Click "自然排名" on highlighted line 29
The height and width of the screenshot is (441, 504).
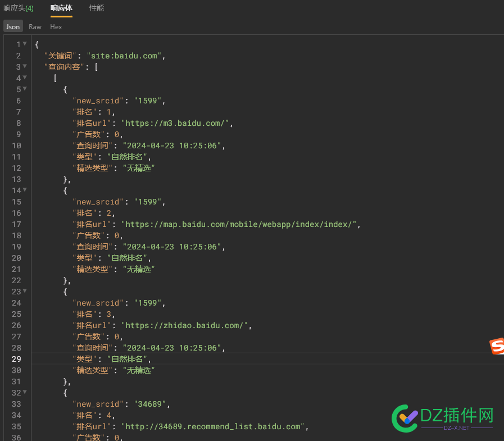coord(127,359)
